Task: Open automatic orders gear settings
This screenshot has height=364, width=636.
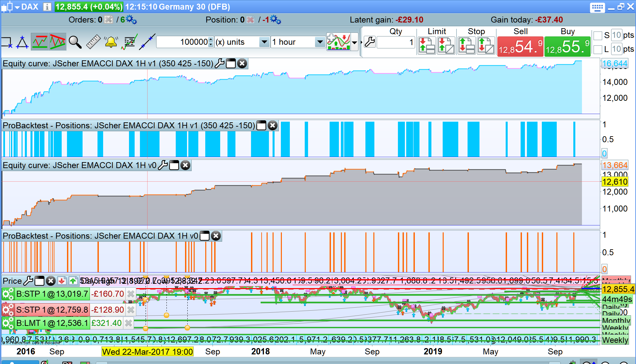Action: click(x=132, y=20)
